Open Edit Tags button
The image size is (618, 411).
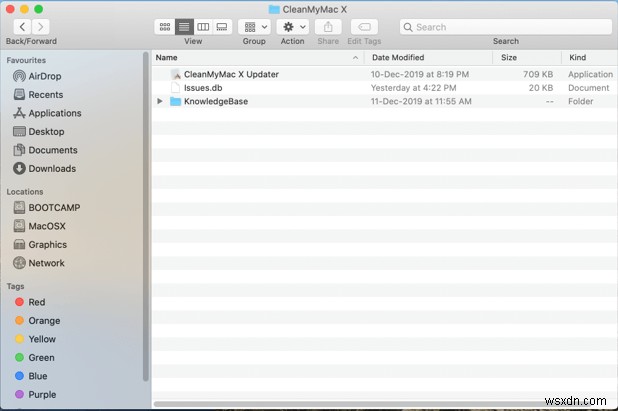click(x=364, y=27)
